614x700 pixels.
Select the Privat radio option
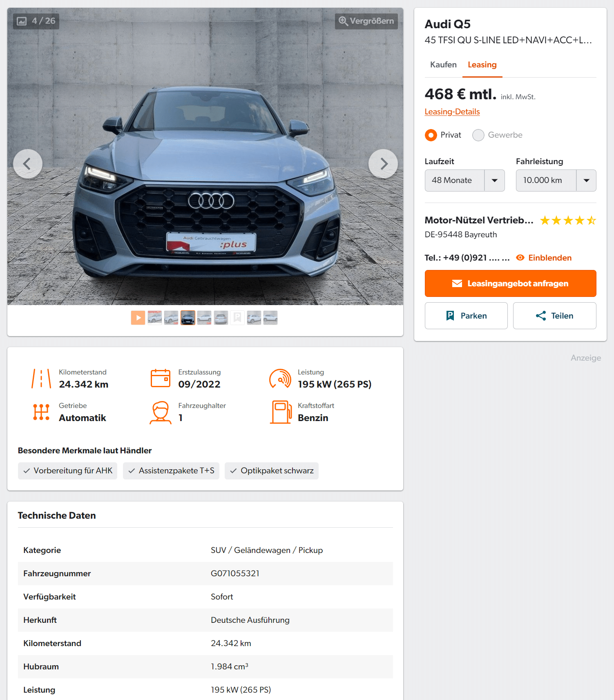tap(431, 135)
